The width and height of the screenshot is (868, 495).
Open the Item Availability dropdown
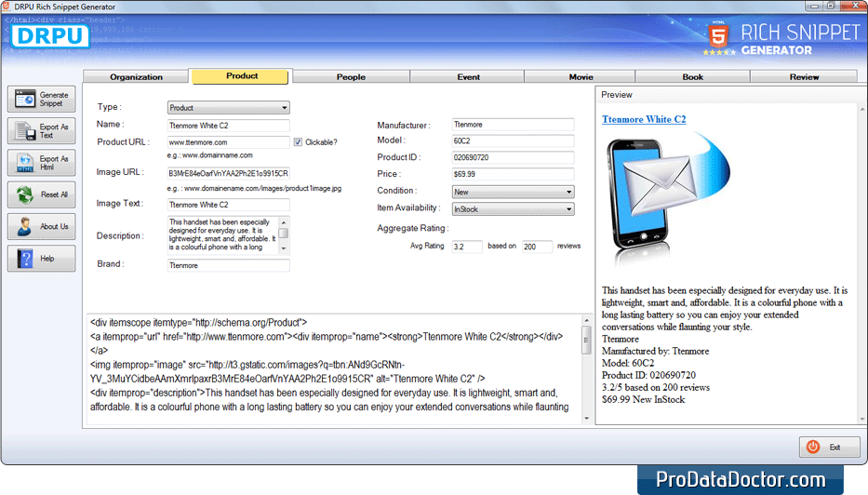(x=513, y=208)
